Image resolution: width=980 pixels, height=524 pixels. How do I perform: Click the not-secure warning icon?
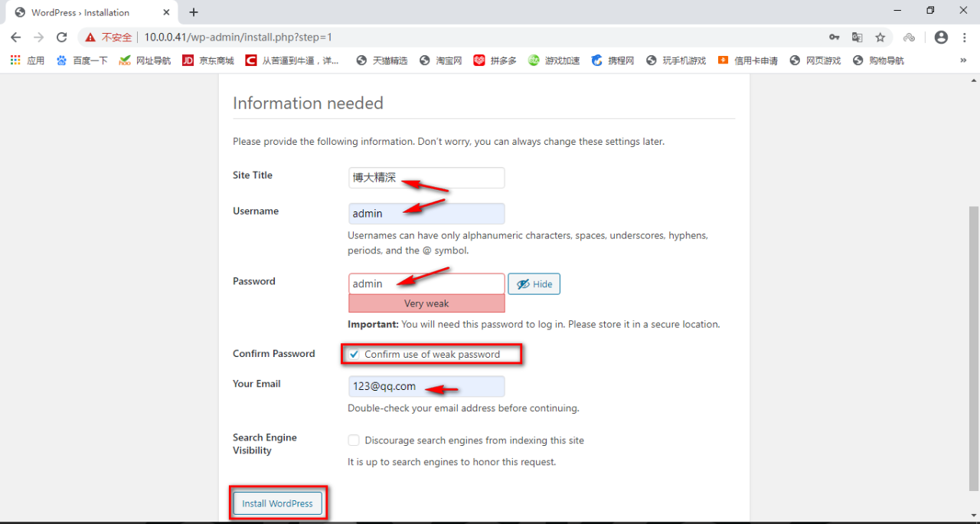point(90,37)
